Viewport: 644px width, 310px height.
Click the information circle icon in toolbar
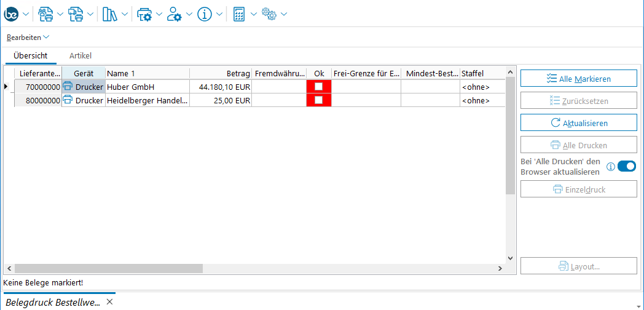(205, 14)
